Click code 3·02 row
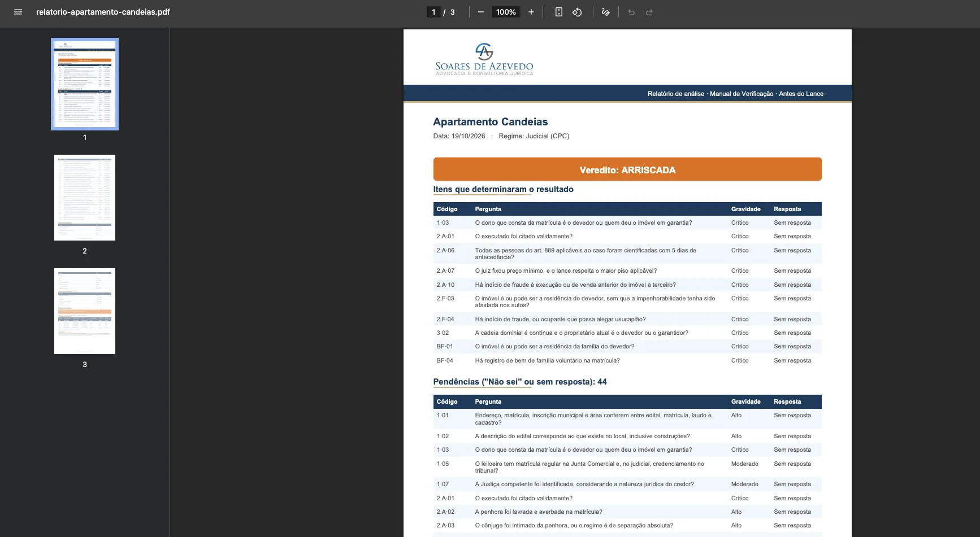The height and width of the screenshot is (537, 980). [627, 333]
